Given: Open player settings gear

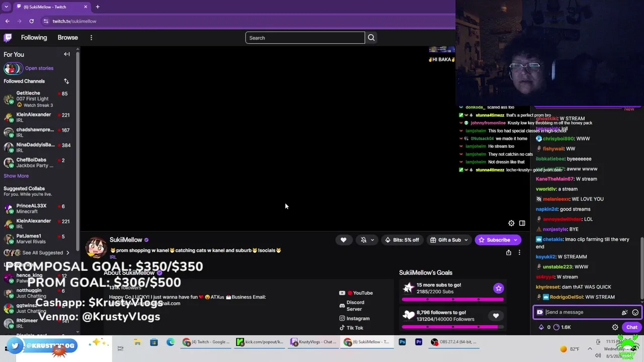Looking at the screenshot, I should (x=511, y=223).
